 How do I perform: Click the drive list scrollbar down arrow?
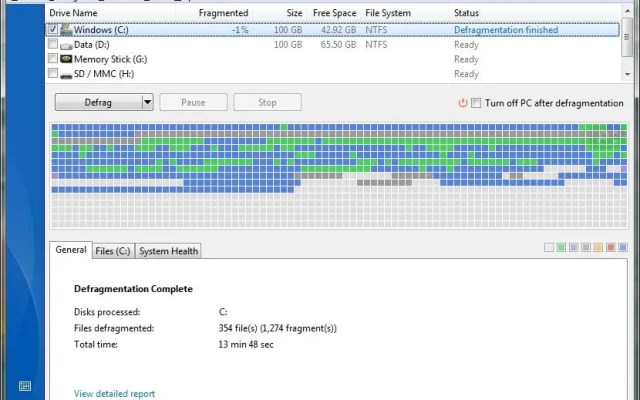click(x=627, y=74)
